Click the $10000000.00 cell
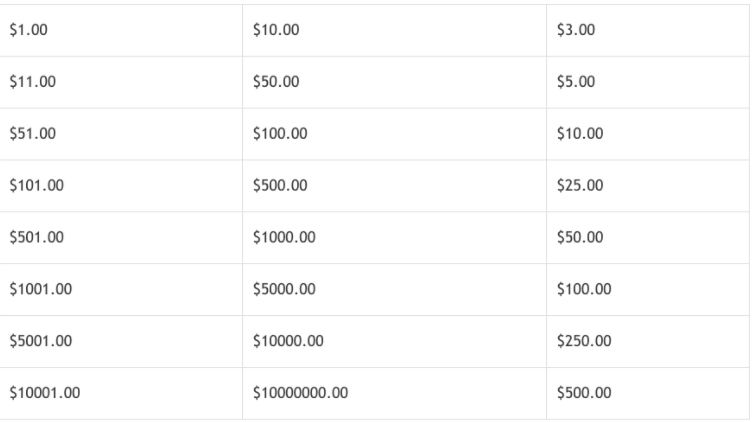The width and height of the screenshot is (754, 422). (394, 393)
